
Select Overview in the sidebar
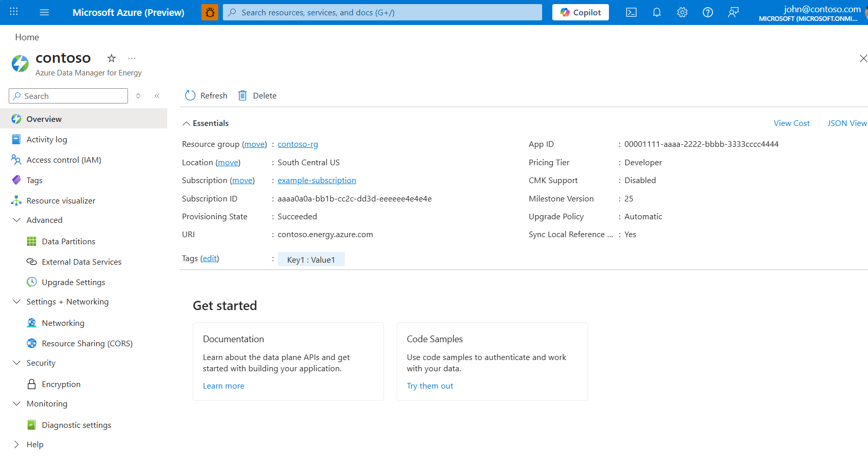[84, 119]
